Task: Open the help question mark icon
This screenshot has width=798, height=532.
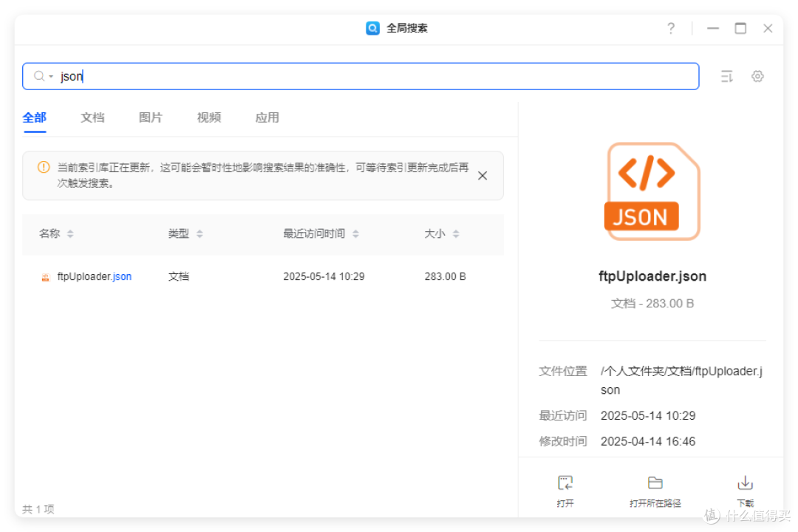Action: coord(671,28)
